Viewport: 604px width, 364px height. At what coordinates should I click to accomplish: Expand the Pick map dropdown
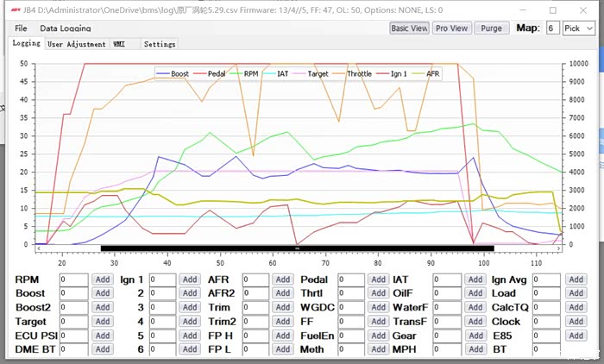tap(579, 28)
